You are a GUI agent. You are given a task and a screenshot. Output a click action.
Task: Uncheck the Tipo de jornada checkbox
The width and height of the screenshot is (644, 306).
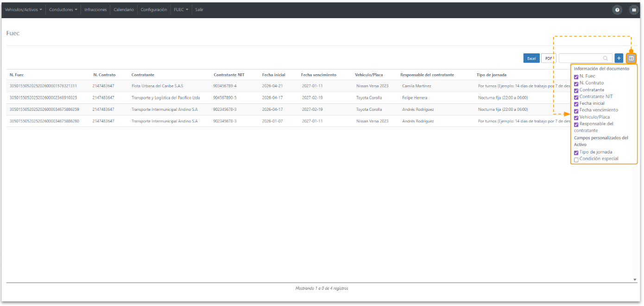(576, 153)
